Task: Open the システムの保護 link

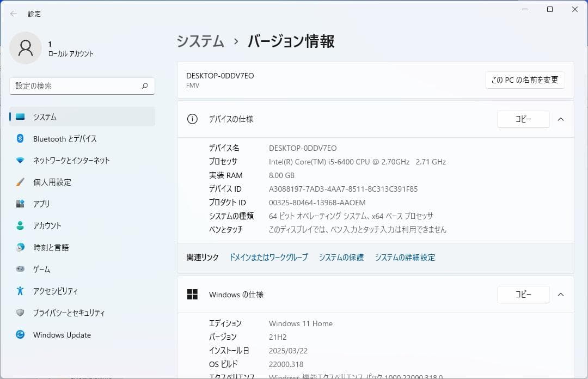Action: 341,257
